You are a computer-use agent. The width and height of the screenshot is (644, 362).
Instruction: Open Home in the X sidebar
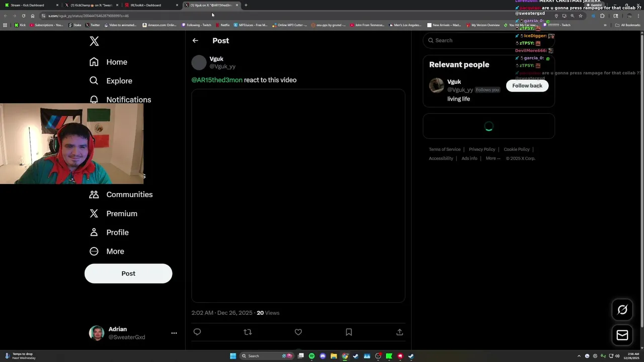click(108, 62)
